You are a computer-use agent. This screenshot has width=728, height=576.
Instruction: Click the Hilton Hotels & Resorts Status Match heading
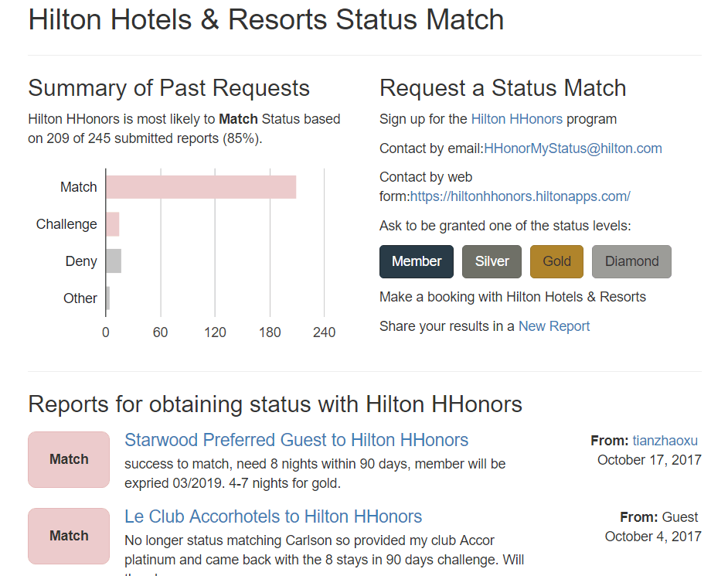pos(266,19)
